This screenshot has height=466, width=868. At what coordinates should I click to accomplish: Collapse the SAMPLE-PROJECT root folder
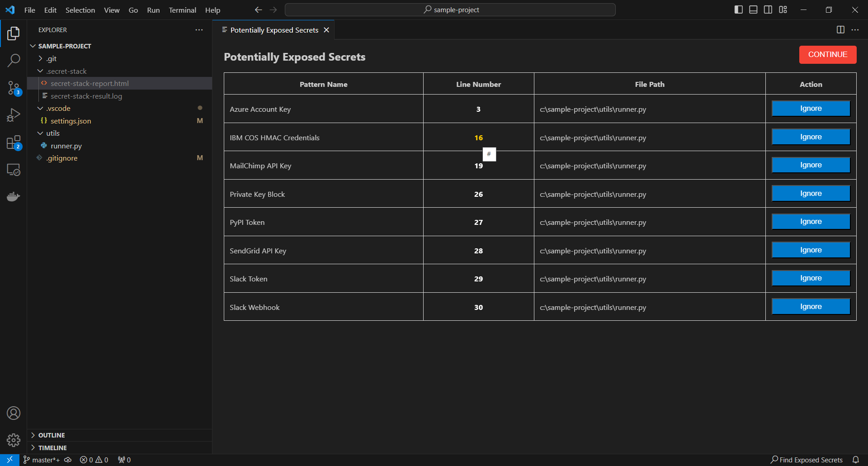tap(33, 46)
